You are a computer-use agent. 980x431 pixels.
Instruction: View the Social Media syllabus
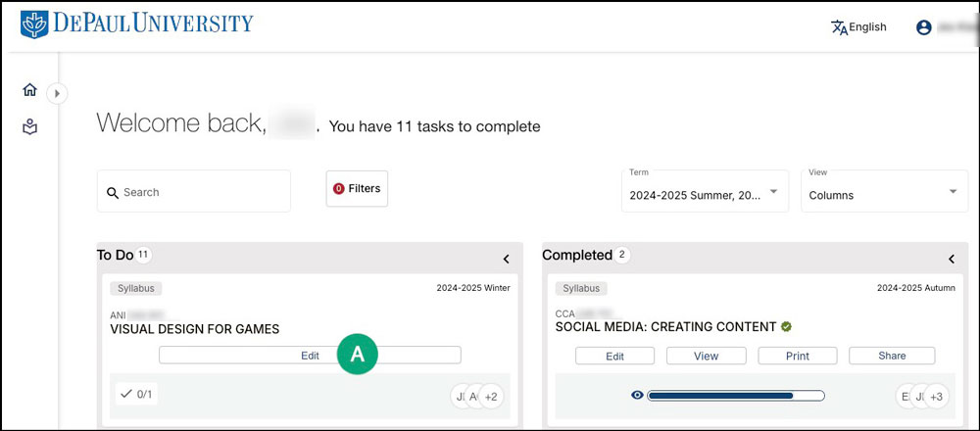[707, 356]
